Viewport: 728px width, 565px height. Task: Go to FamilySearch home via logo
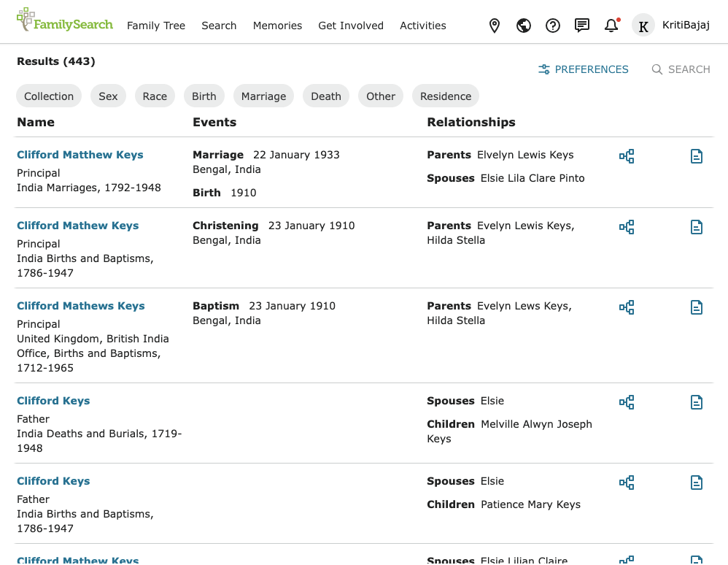pos(65,22)
